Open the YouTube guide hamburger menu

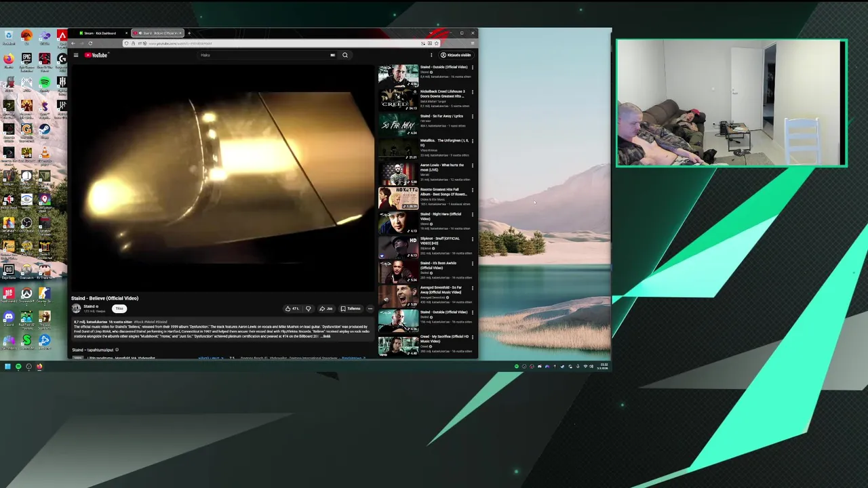click(x=76, y=55)
